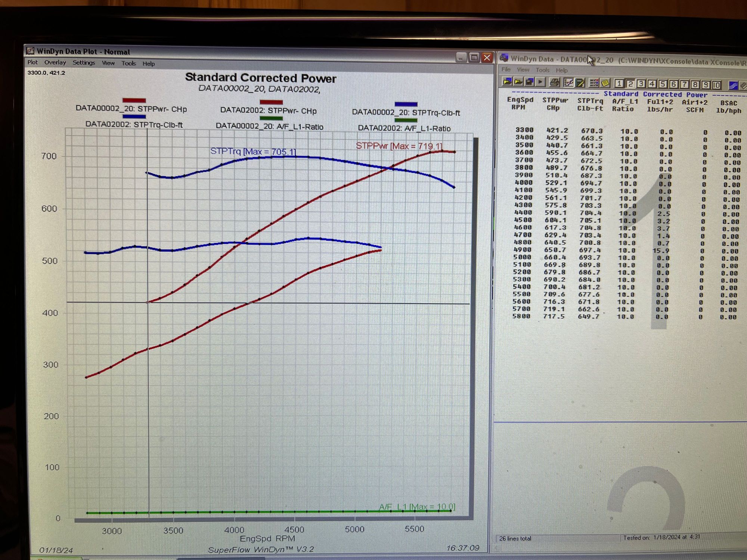The image size is (747, 560).
Task: Click the play arrow toolbar button
Action: (540, 82)
